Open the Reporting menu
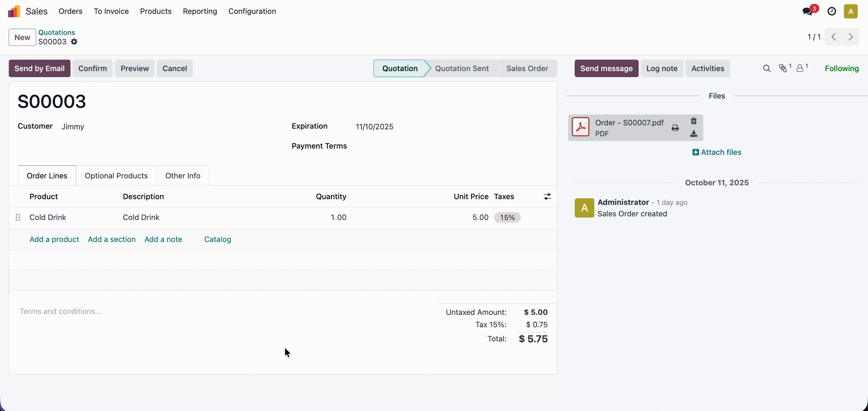This screenshot has height=411, width=868. coord(200,11)
